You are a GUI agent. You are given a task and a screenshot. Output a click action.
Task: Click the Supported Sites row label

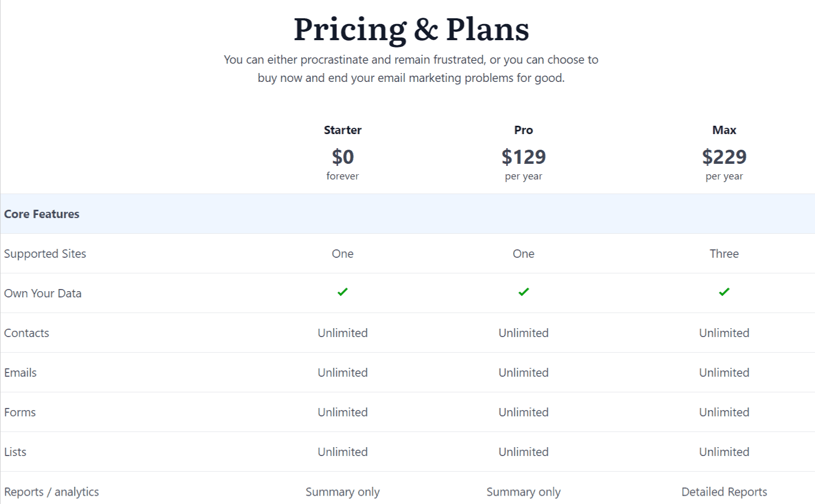pos(45,254)
